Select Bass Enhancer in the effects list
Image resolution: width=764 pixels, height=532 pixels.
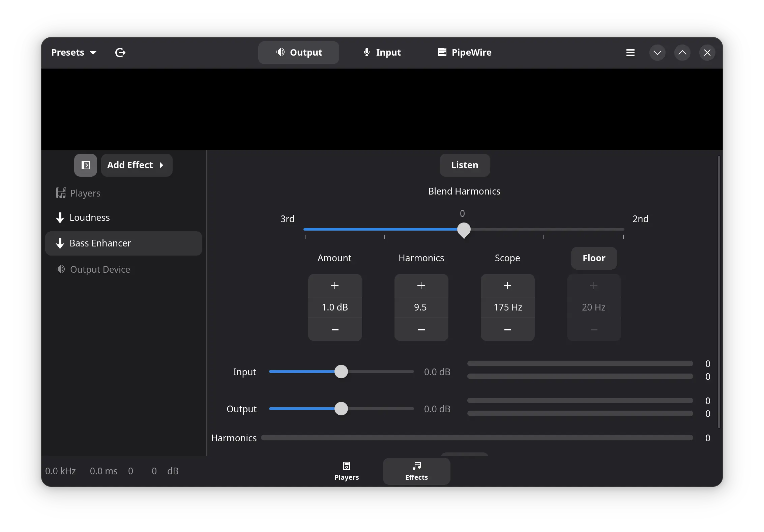click(x=124, y=243)
